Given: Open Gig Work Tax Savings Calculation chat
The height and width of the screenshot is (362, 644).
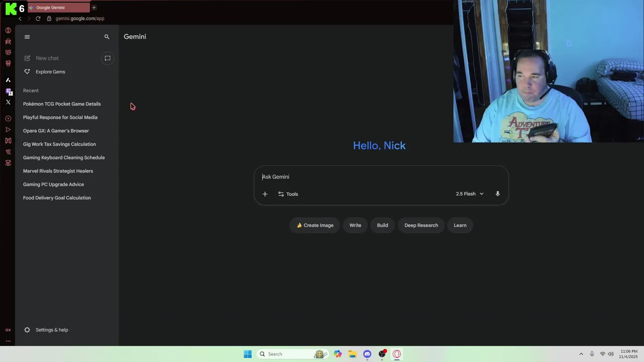Looking at the screenshot, I should [x=59, y=144].
